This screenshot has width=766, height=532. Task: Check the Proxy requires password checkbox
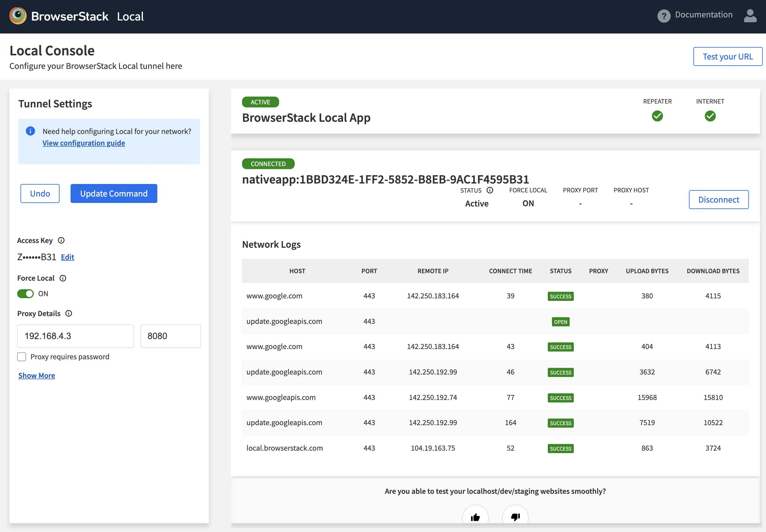[22, 357]
